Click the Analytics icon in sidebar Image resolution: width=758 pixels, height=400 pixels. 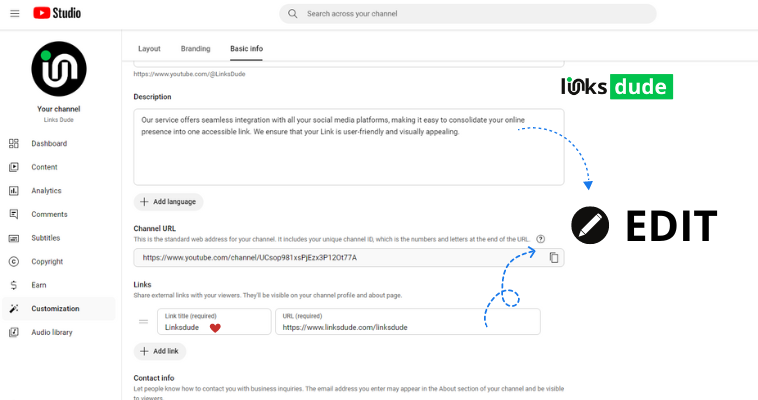pyautogui.click(x=14, y=191)
